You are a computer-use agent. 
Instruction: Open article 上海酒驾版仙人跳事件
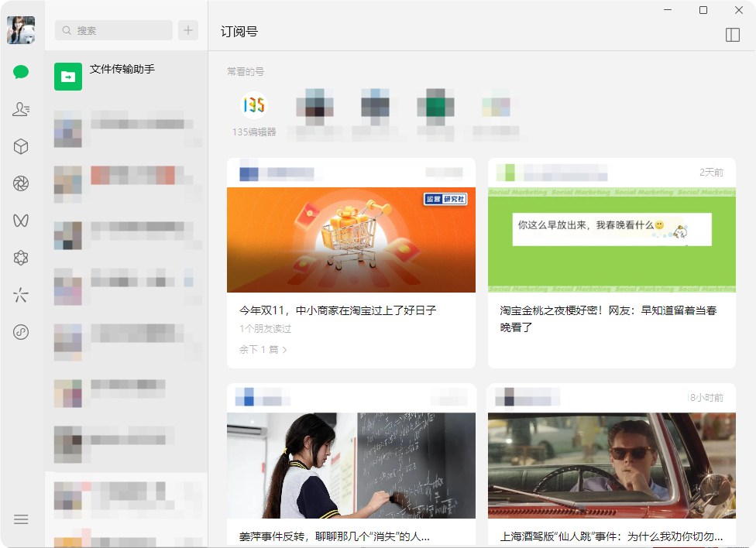click(611, 536)
